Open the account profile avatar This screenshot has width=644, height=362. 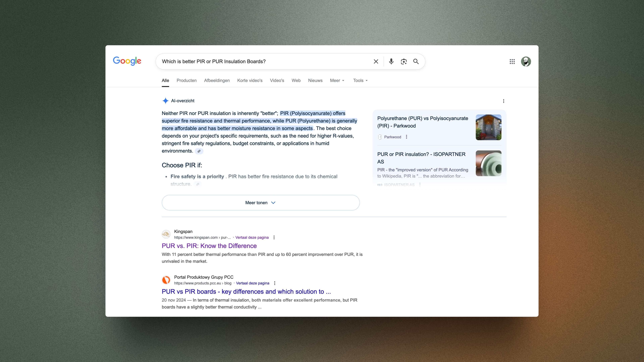pos(526,62)
